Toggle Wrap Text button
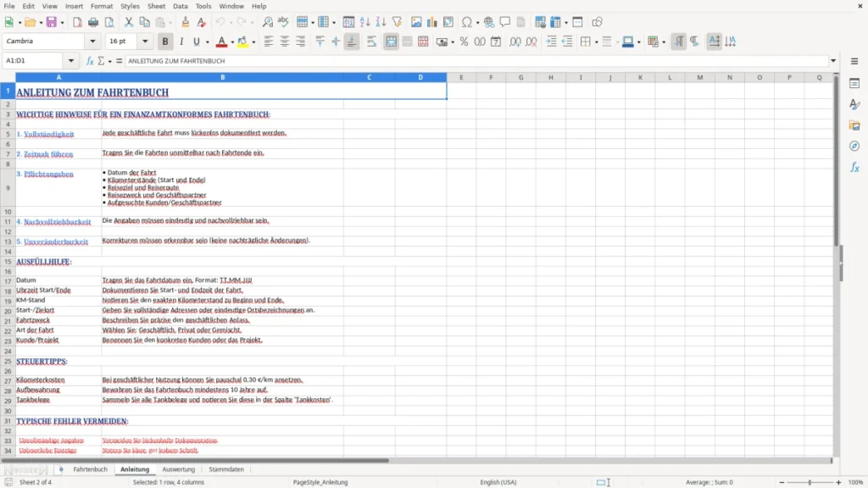This screenshot has width=868, height=488. [x=371, y=42]
